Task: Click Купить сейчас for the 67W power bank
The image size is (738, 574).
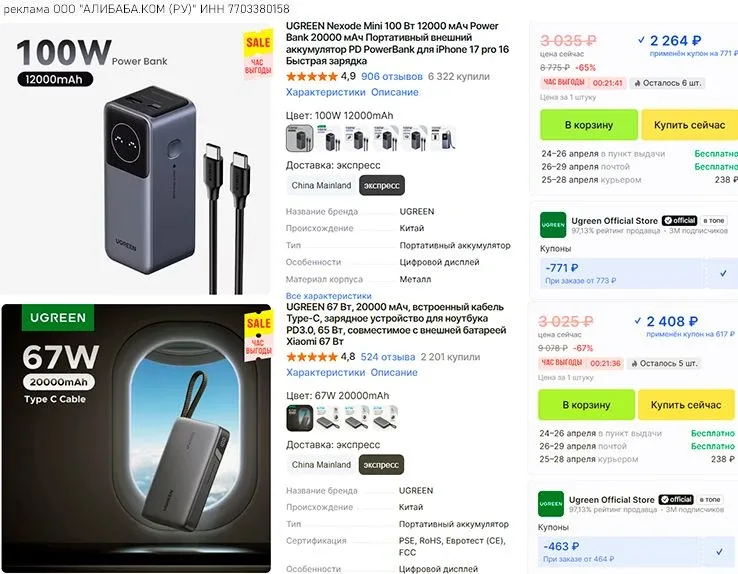Action: (686, 405)
